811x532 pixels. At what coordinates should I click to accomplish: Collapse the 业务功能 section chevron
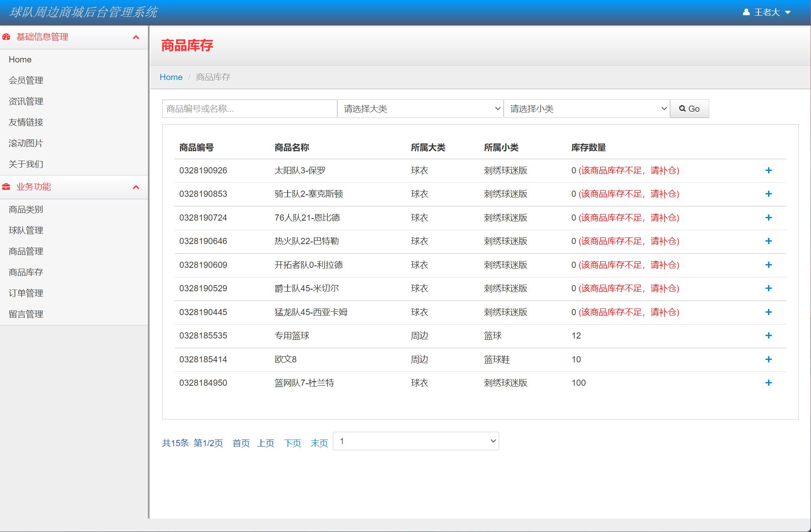[136, 187]
